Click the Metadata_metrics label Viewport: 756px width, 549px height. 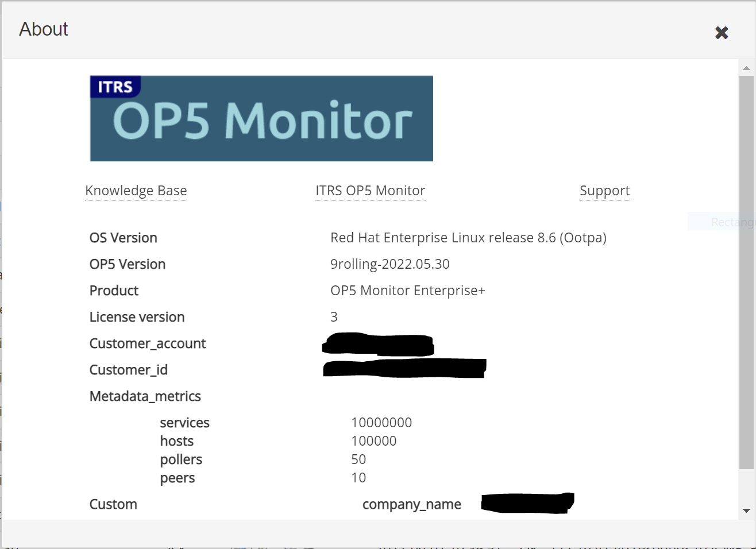(145, 396)
